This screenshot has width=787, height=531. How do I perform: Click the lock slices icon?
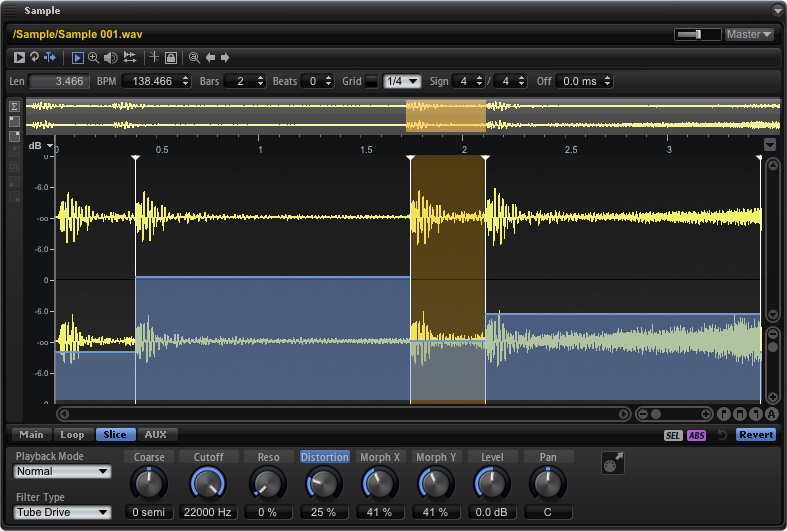(170, 58)
